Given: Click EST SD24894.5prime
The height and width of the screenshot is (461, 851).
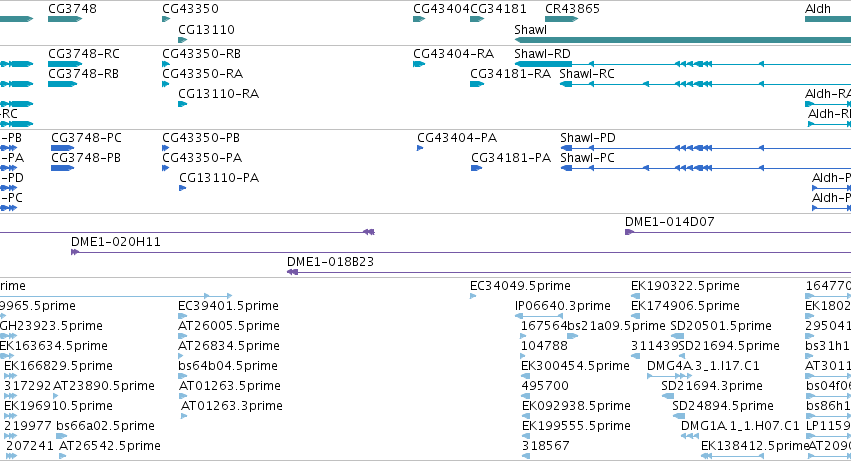Looking at the screenshot, I should pos(722,407).
